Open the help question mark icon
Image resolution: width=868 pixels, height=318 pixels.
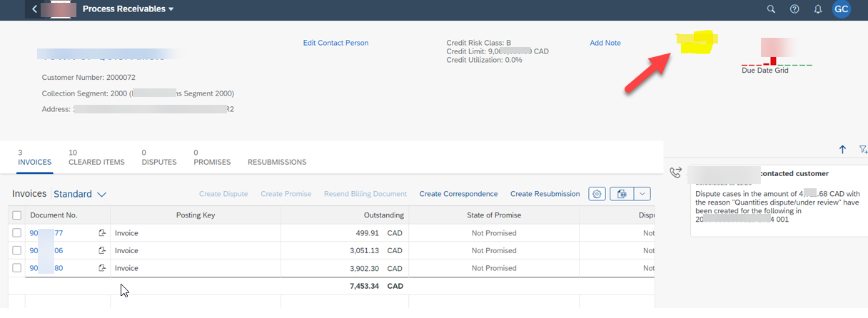click(794, 9)
